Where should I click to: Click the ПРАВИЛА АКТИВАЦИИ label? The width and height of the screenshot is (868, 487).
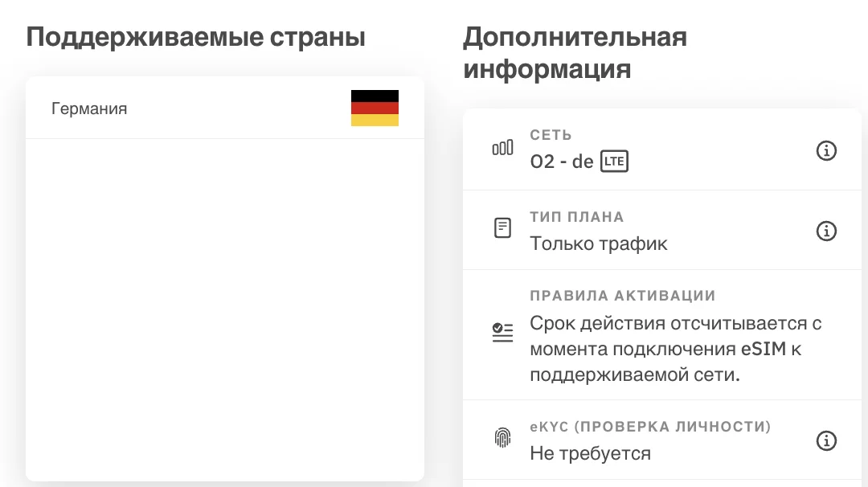623,296
